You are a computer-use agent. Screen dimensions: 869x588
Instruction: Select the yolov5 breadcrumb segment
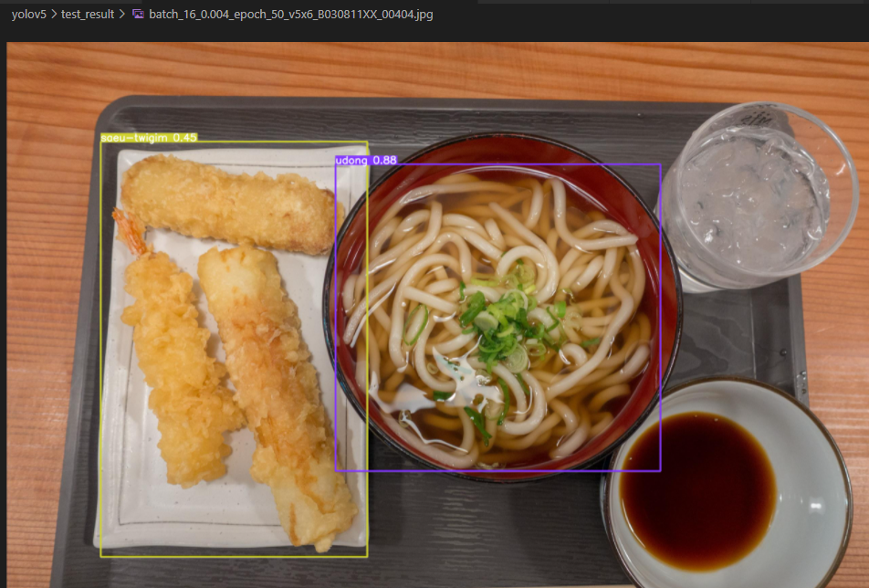point(29,15)
